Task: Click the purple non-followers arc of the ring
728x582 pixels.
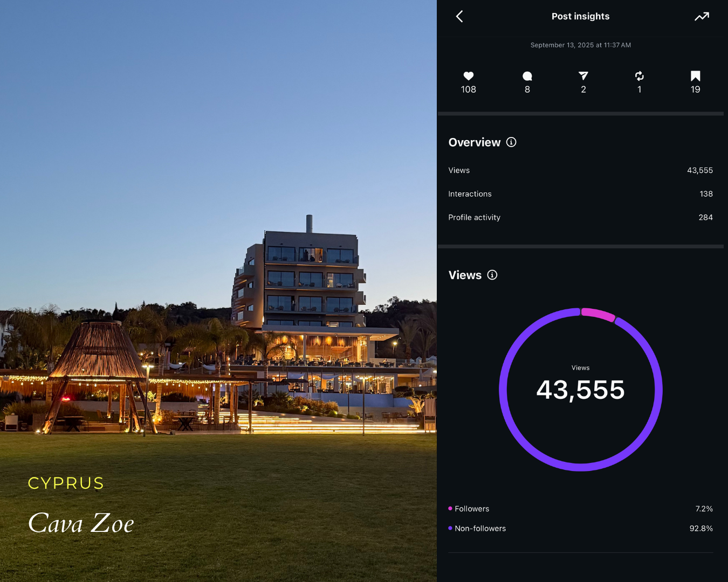Action: (x=503, y=390)
